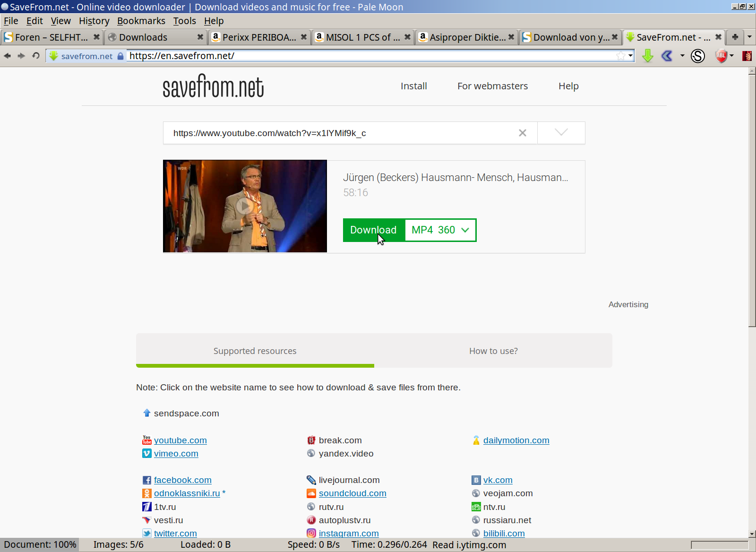Click the bookmark star in the address bar
This screenshot has height=552, width=756.
point(622,55)
